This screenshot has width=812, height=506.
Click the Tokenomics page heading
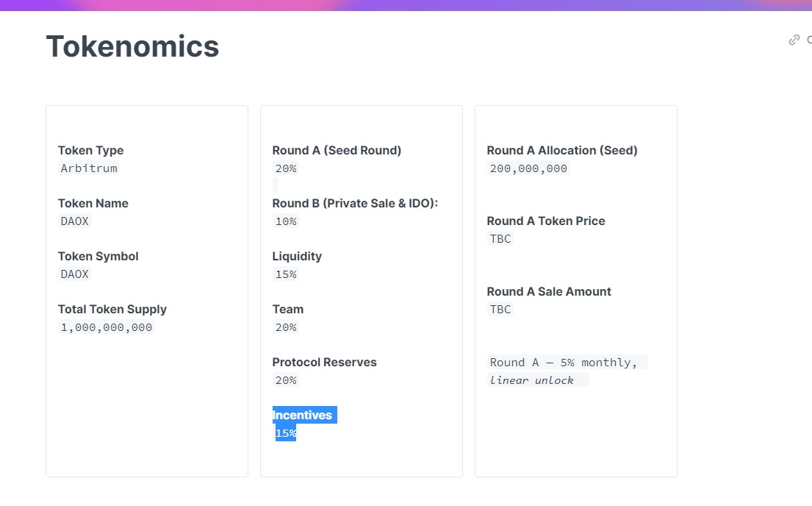click(132, 46)
